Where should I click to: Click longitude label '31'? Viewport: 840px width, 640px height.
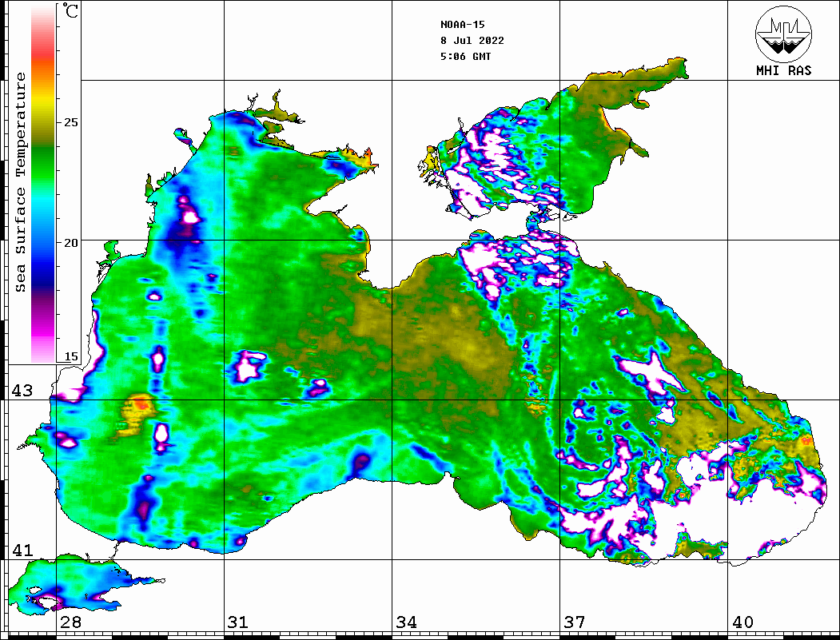(238, 622)
